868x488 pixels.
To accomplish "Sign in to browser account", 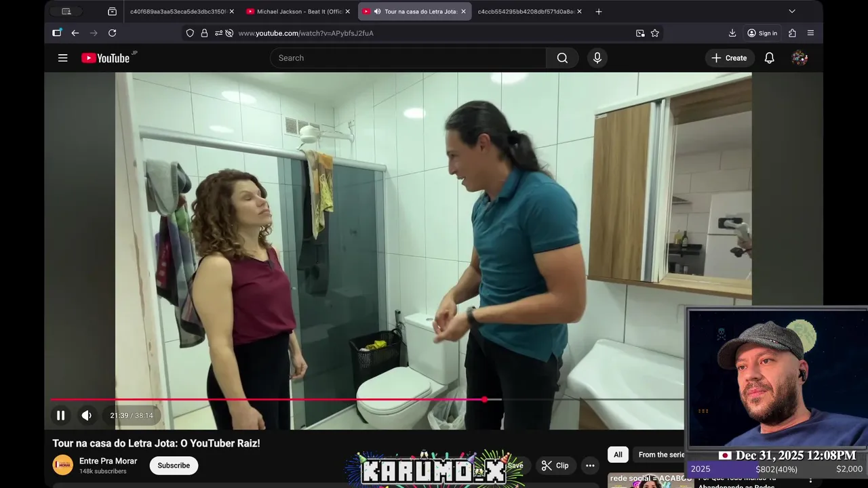I will [x=762, y=33].
